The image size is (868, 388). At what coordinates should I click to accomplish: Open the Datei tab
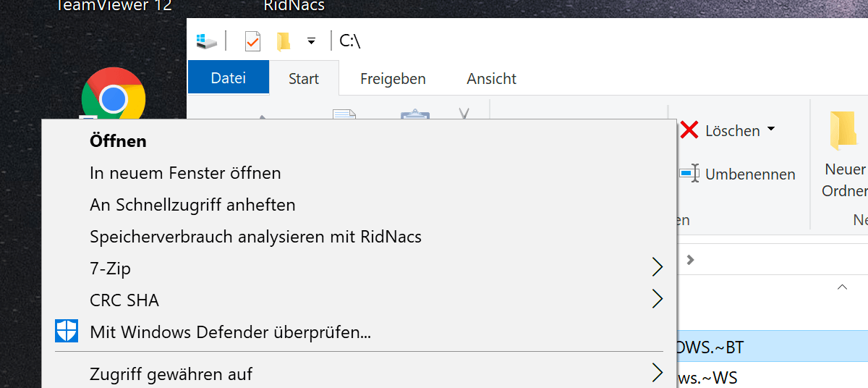tap(229, 77)
